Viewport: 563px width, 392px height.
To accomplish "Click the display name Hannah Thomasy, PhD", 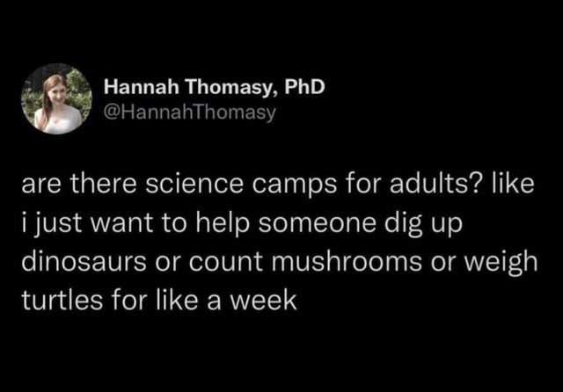I will [215, 87].
